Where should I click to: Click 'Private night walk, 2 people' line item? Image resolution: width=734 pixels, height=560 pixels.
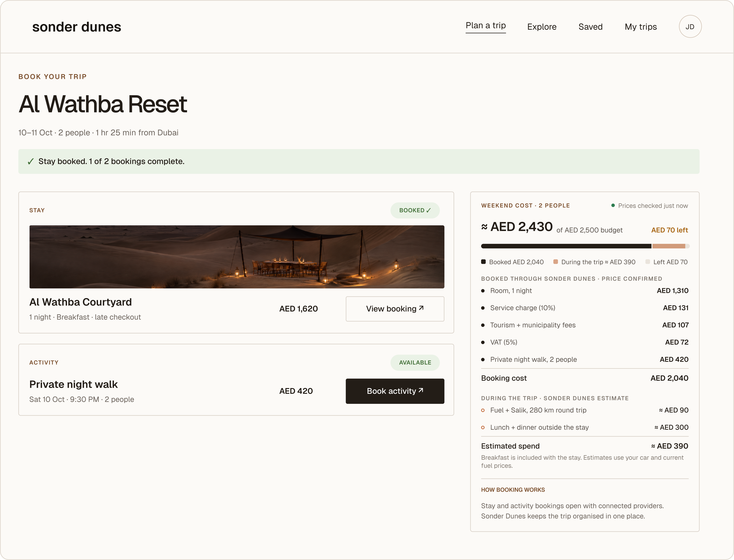coord(585,359)
